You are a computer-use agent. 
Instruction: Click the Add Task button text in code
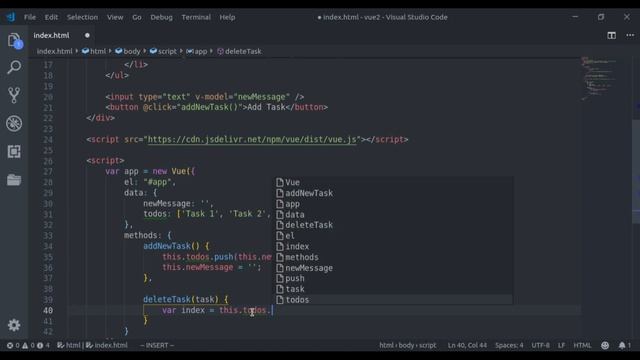point(266,107)
